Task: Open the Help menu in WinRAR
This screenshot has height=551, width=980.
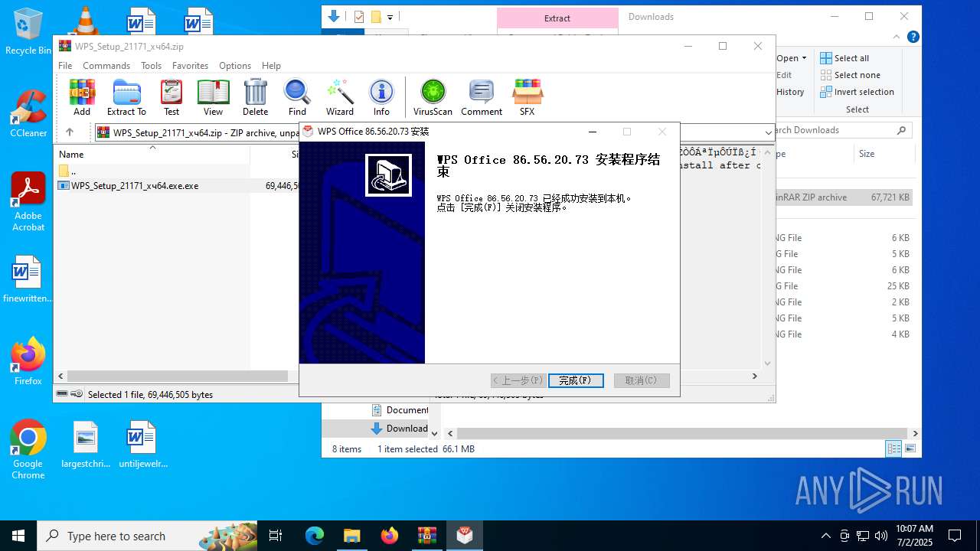Action: coord(271,66)
